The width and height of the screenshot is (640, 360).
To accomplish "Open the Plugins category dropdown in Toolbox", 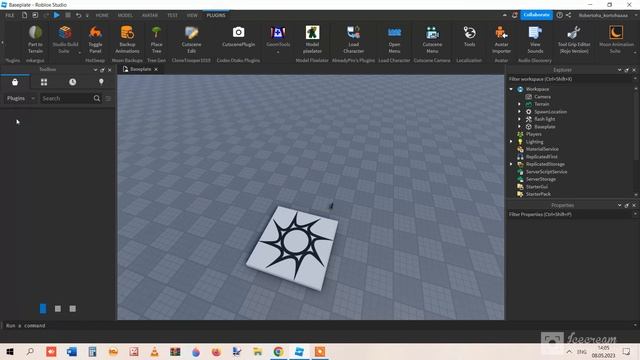I will tap(21, 98).
